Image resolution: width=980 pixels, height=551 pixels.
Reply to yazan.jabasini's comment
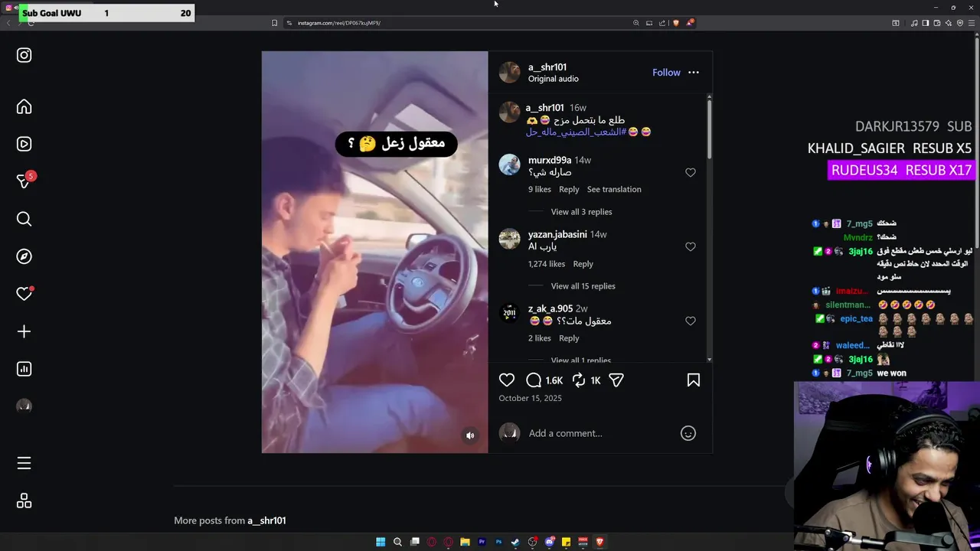[583, 264]
